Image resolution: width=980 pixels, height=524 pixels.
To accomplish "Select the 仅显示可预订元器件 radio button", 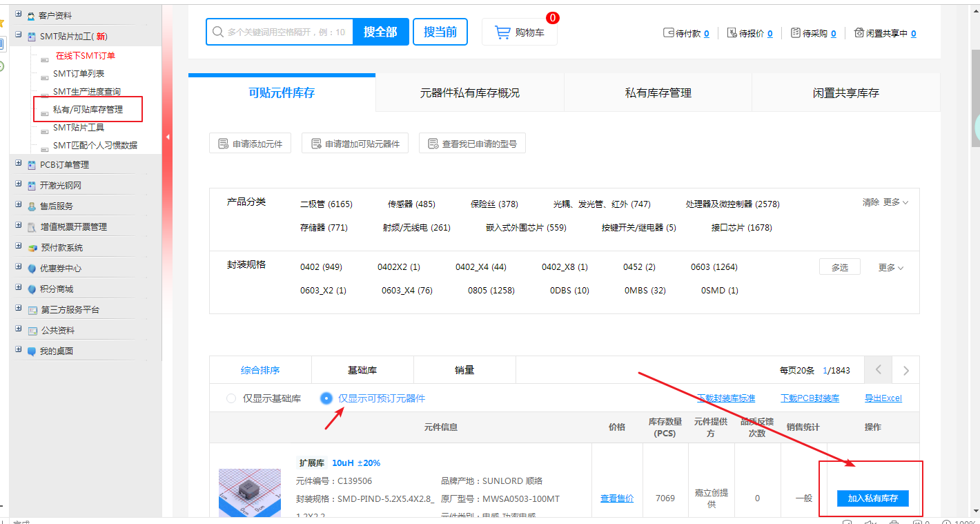I will 326,398.
